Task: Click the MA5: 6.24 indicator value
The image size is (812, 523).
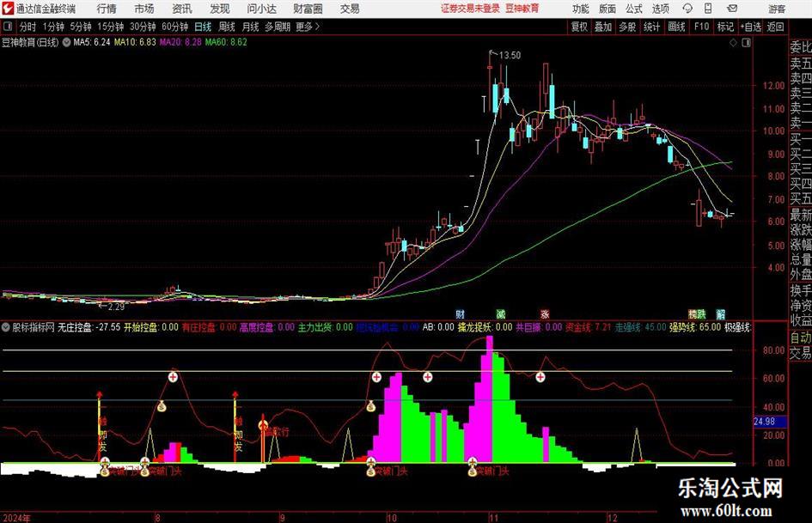Action: pyautogui.click(x=92, y=42)
